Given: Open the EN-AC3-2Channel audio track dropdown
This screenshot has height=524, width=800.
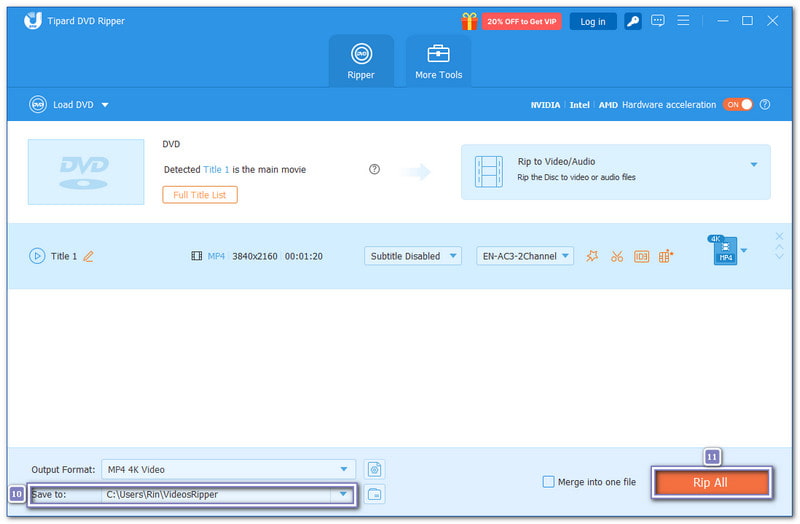Looking at the screenshot, I should click(x=525, y=256).
